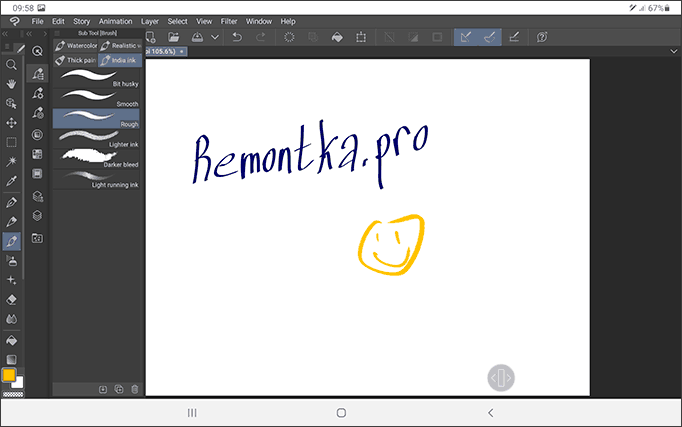Open the Help menu
Screen dimensions: 682x427
[288, 21]
